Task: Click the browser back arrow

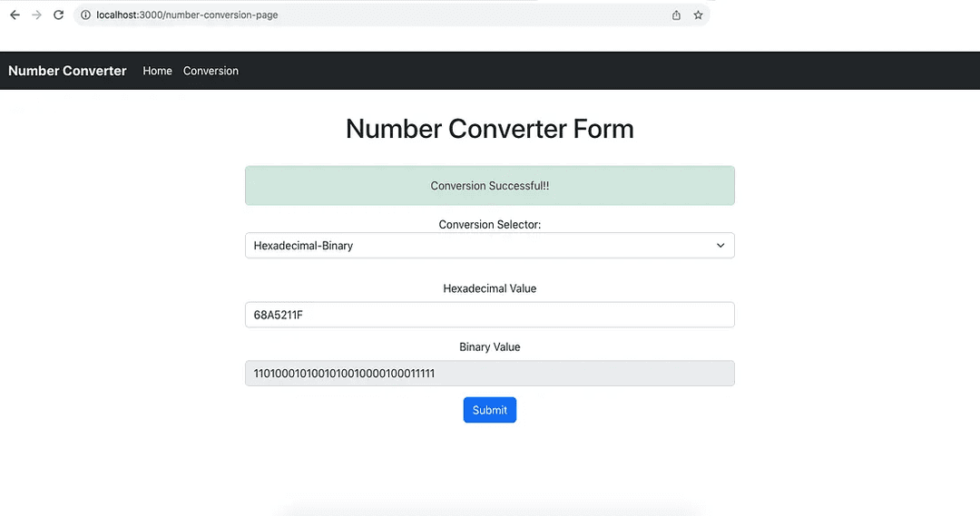Action: [x=15, y=15]
